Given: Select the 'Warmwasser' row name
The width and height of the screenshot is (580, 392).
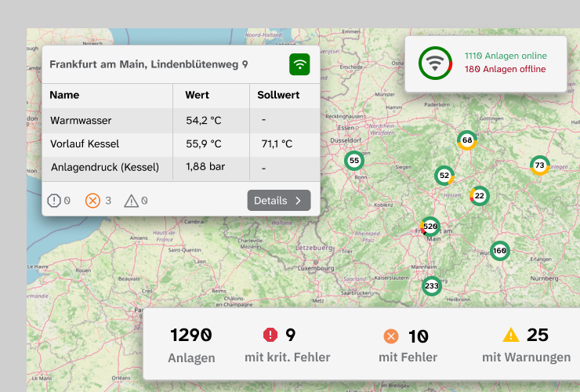Looking at the screenshot, I should pos(81,121).
